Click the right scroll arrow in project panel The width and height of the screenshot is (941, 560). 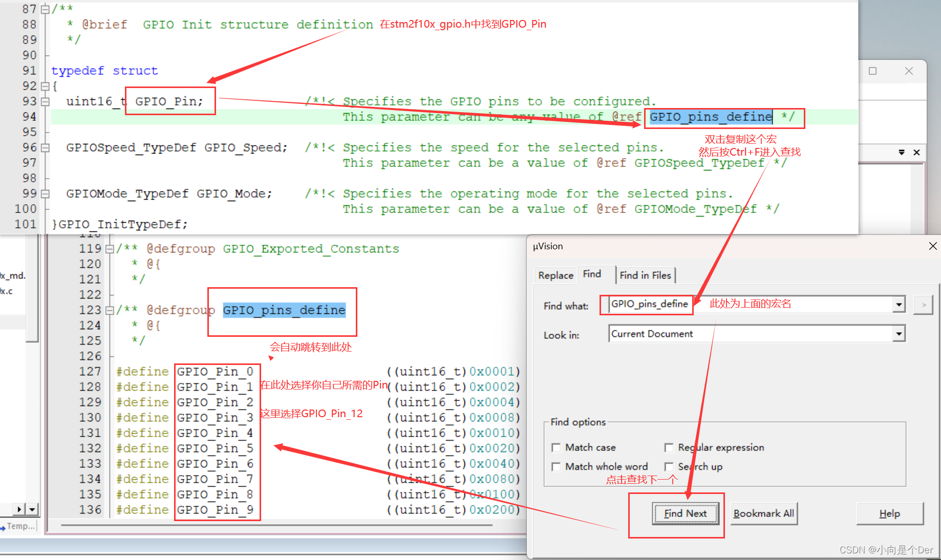tap(19, 509)
